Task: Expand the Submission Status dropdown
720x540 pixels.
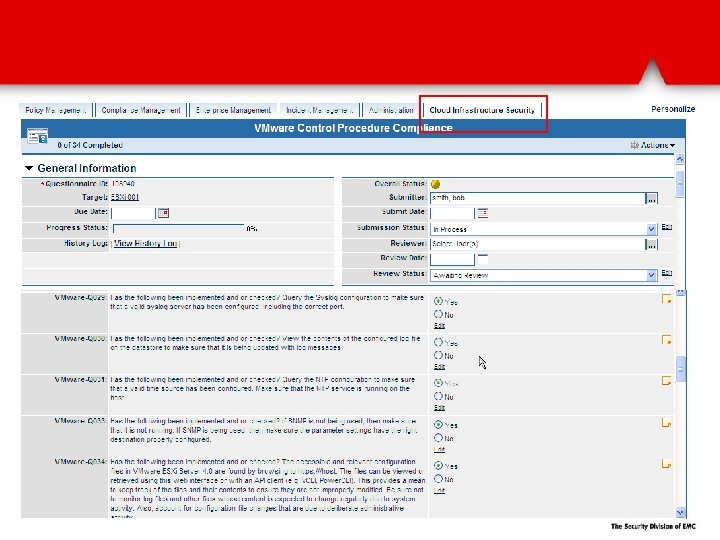Action: pyautogui.click(x=651, y=229)
